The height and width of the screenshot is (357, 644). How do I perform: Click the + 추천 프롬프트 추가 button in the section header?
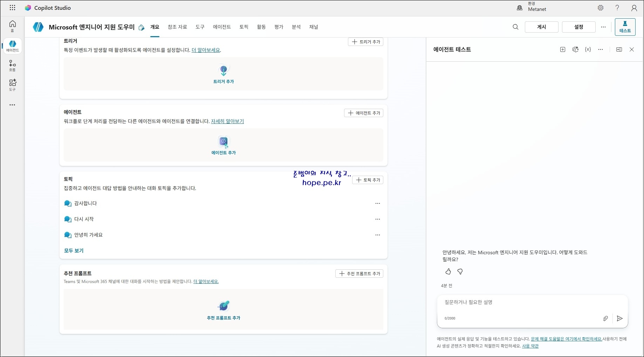point(359,274)
